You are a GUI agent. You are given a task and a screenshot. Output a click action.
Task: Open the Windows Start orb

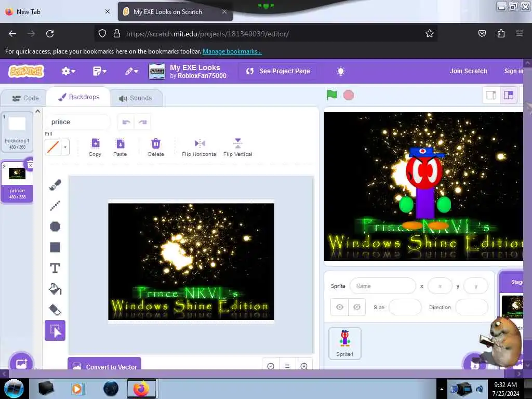[x=14, y=389]
